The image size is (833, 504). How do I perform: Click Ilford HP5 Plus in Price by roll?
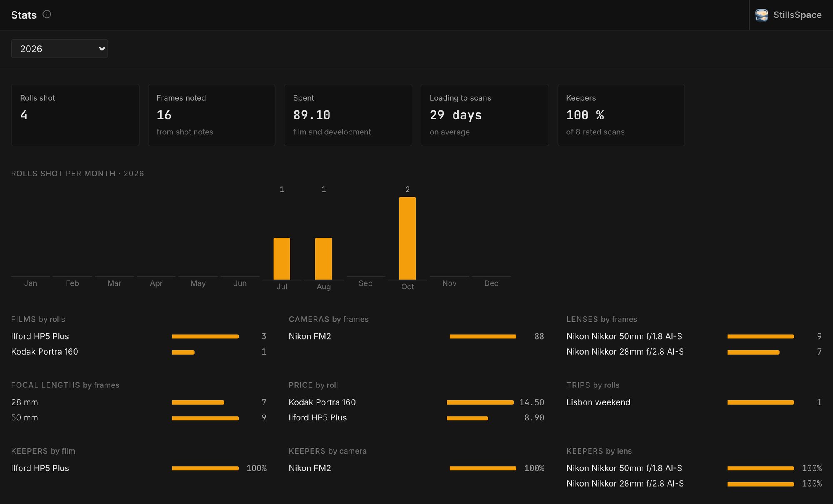416,417
